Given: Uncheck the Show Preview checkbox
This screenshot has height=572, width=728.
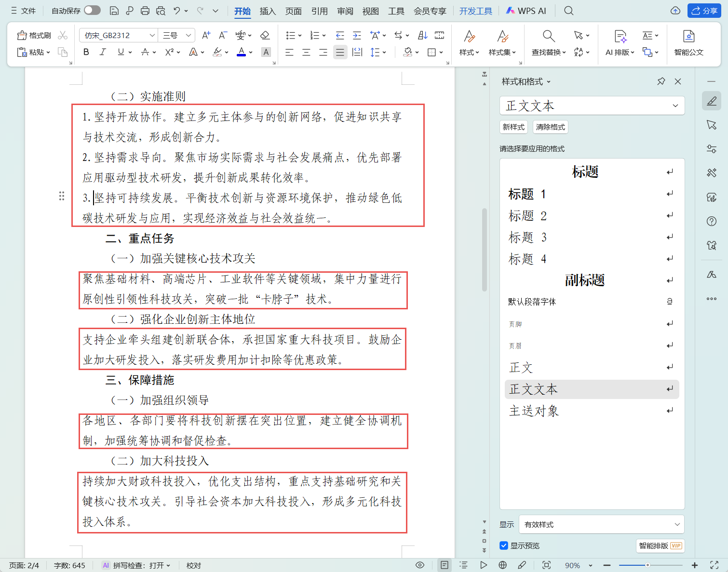Looking at the screenshot, I should (x=504, y=545).
